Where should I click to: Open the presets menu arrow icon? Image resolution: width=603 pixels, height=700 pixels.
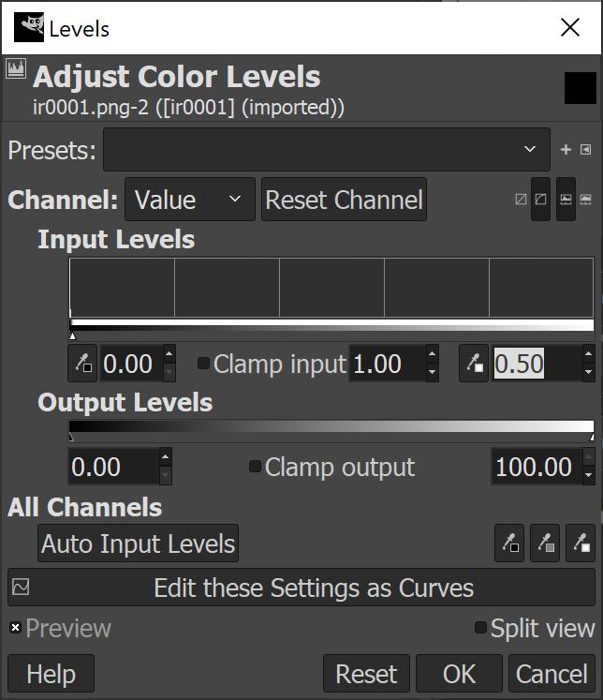(x=585, y=150)
